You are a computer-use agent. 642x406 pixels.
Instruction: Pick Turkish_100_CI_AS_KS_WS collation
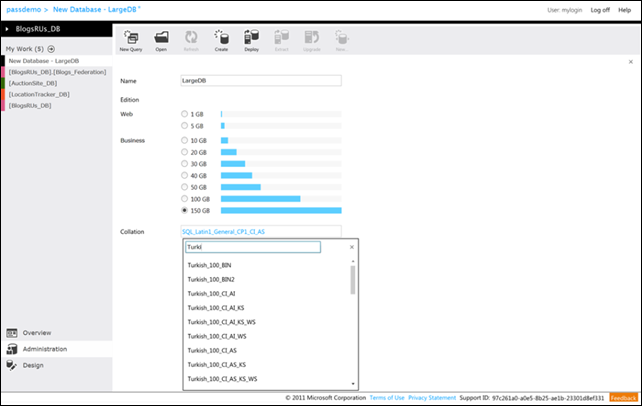coord(222,379)
